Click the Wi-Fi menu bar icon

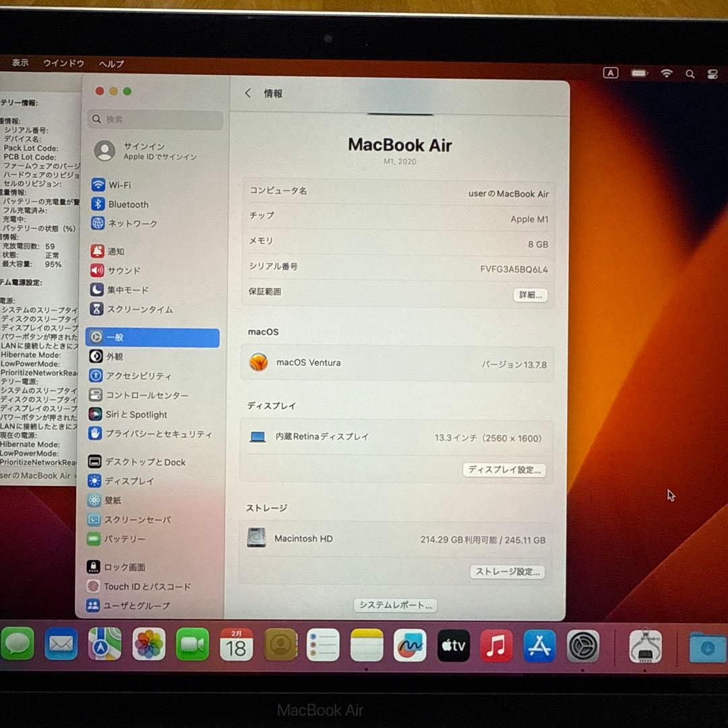[667, 73]
